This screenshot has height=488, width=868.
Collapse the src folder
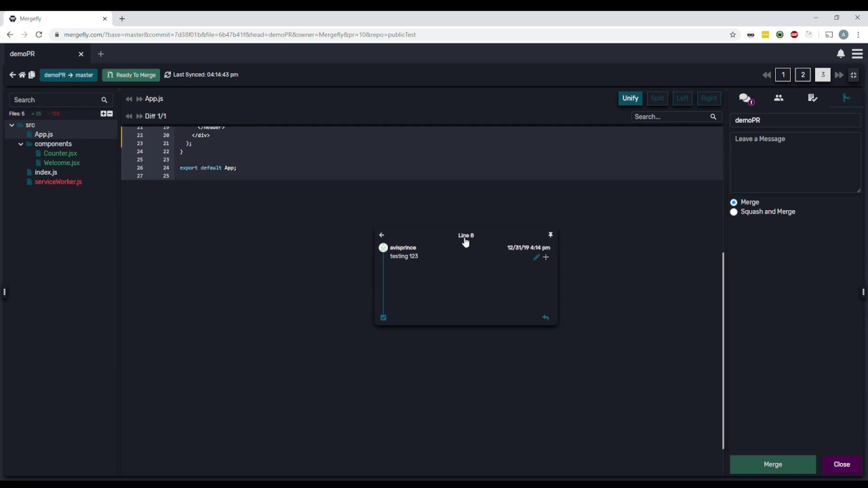click(x=12, y=125)
